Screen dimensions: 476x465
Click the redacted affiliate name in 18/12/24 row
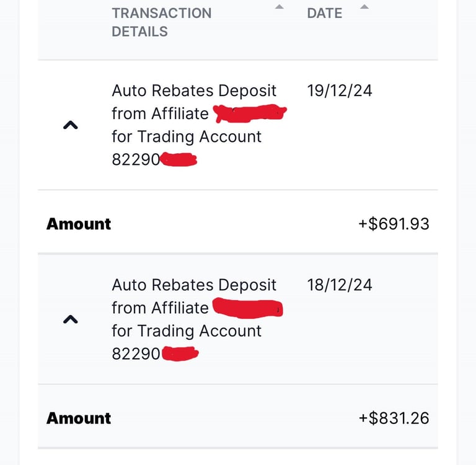click(248, 308)
